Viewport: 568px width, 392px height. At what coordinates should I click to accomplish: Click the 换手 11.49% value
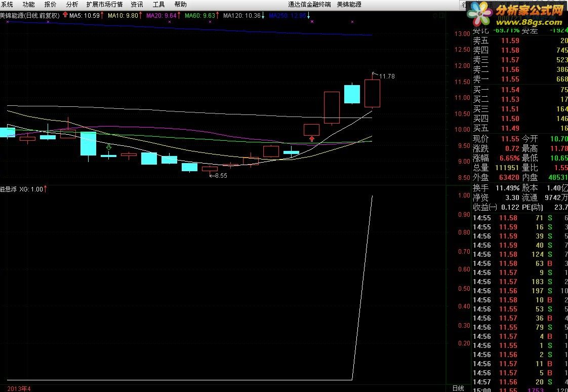508,188
